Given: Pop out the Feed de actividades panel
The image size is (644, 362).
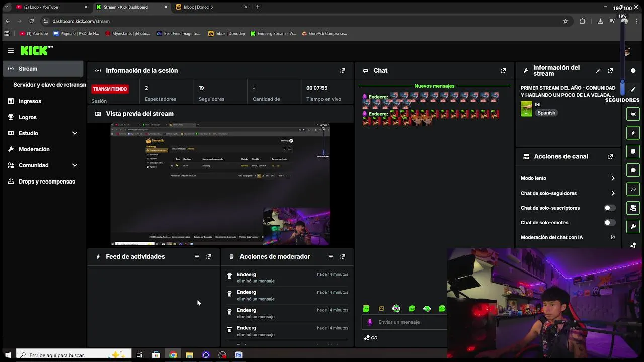Looking at the screenshot, I should 209,257.
